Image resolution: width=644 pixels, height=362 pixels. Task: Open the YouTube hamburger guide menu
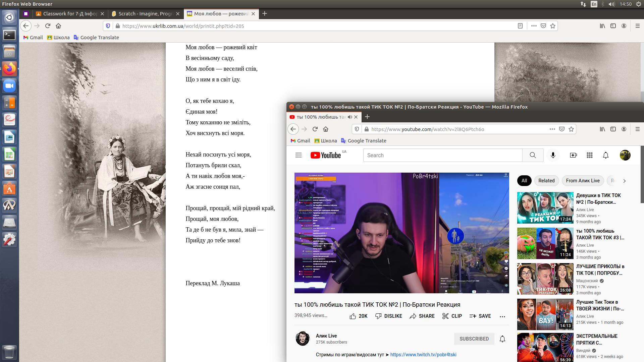(x=299, y=155)
